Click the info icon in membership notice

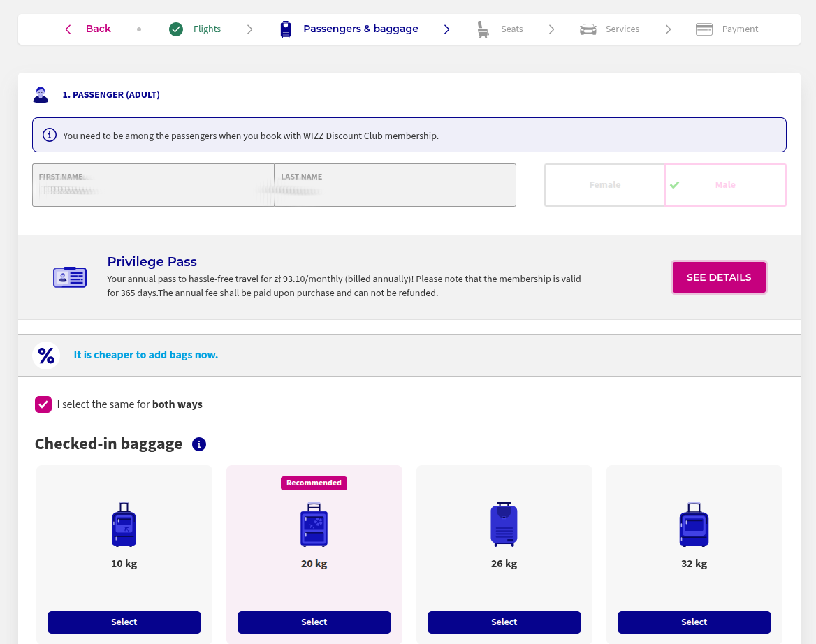point(50,136)
